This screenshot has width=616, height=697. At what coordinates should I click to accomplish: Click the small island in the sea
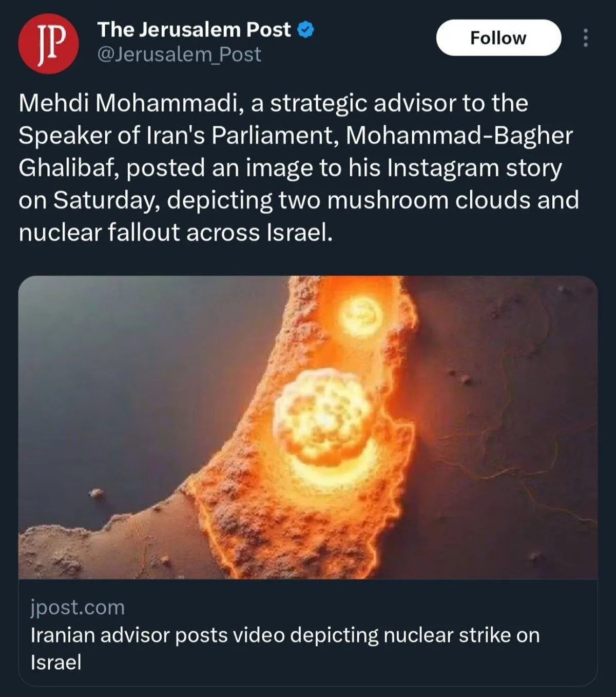click(96, 494)
